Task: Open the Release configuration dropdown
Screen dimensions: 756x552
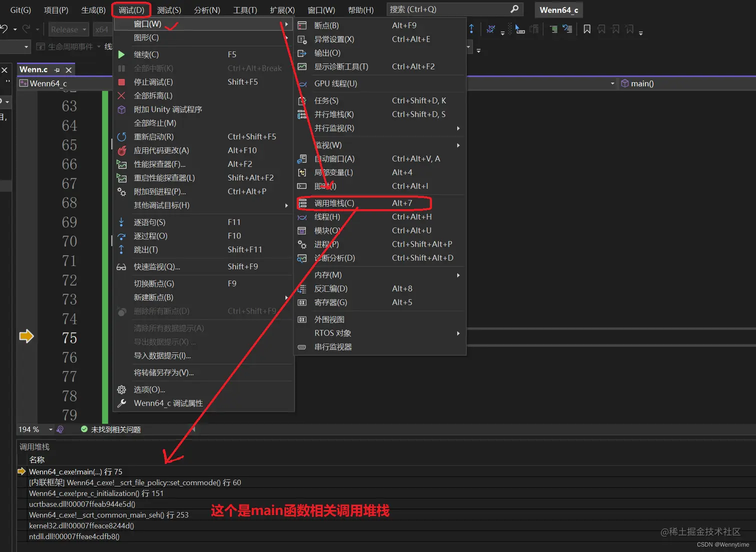Action: point(68,29)
